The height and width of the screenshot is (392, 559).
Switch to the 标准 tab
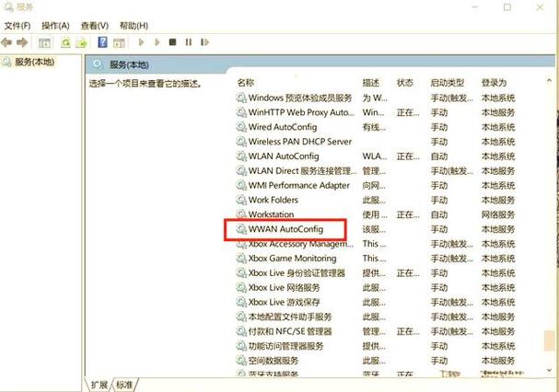coord(124,385)
